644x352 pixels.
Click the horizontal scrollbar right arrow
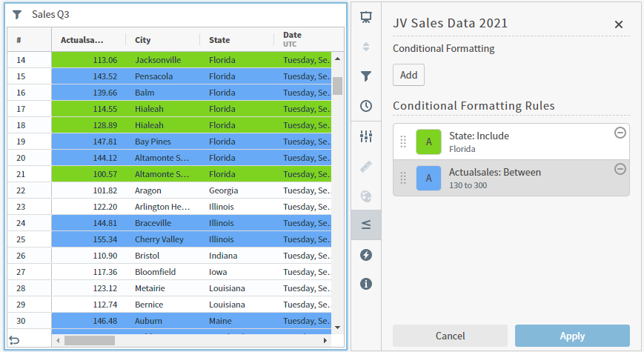(325, 340)
